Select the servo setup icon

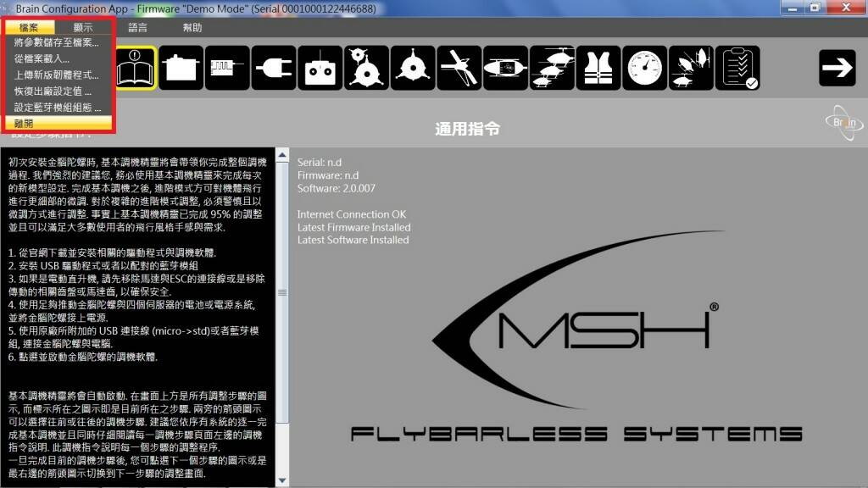pyautogui.click(x=181, y=68)
